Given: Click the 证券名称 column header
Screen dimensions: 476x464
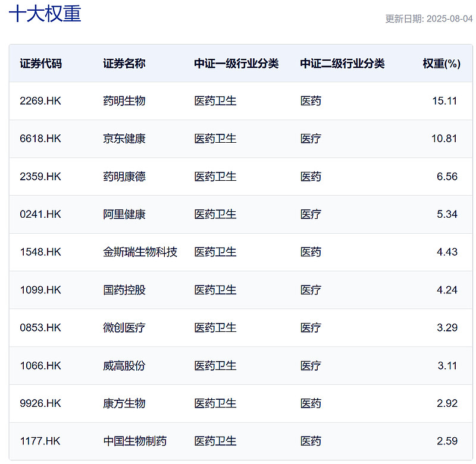Looking at the screenshot, I should (124, 64).
